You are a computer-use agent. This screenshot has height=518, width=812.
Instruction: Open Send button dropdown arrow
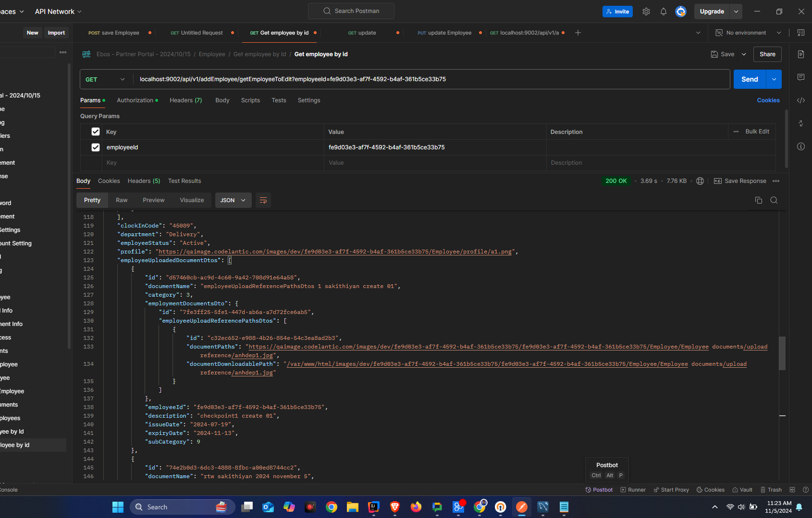774,79
